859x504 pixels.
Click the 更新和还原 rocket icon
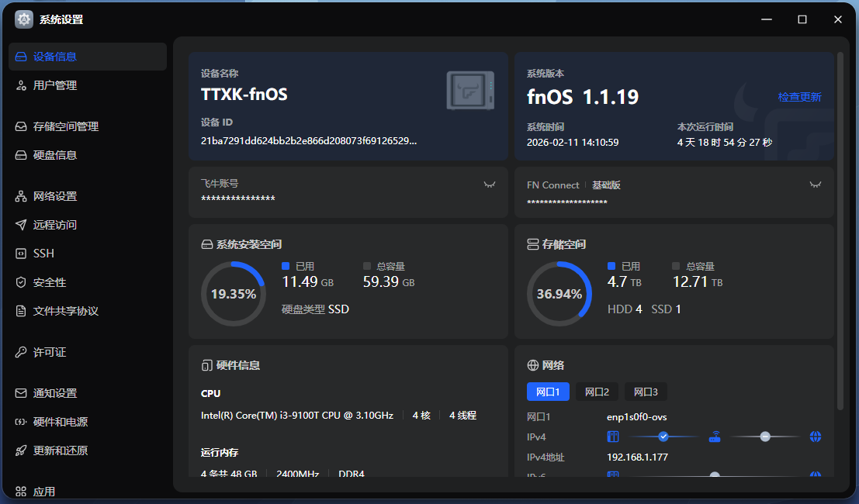click(x=21, y=450)
